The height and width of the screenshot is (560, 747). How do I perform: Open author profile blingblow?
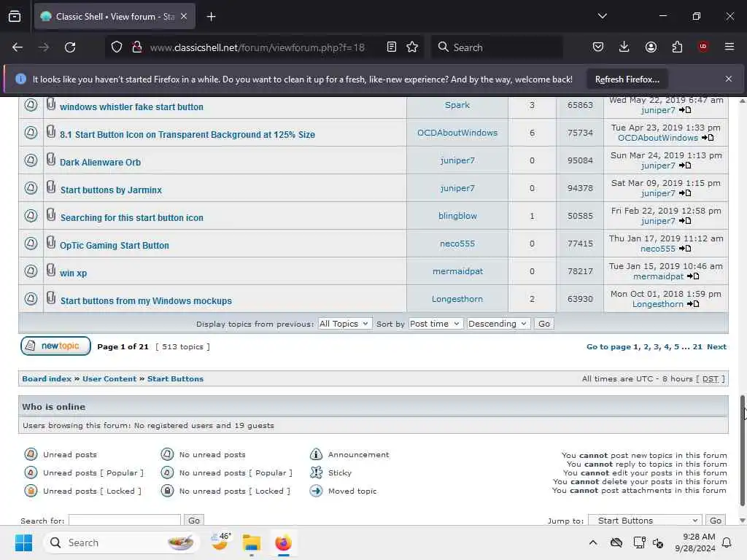[x=457, y=216]
